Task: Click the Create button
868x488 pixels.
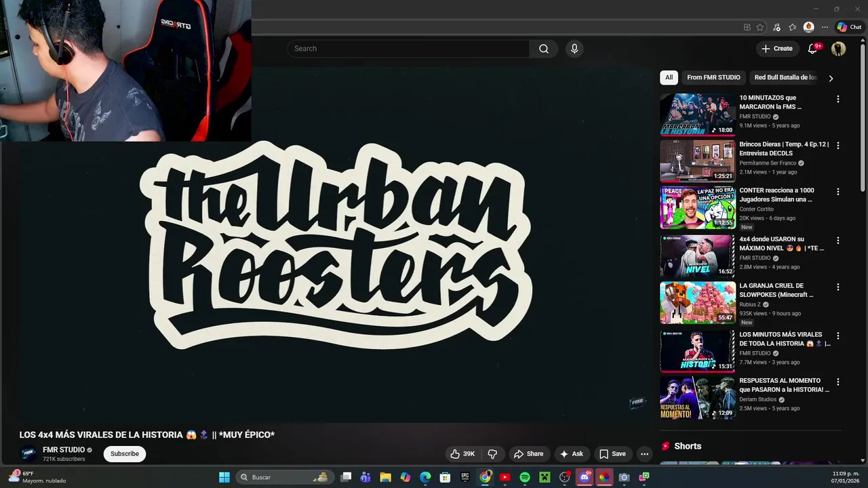Action: pos(776,49)
